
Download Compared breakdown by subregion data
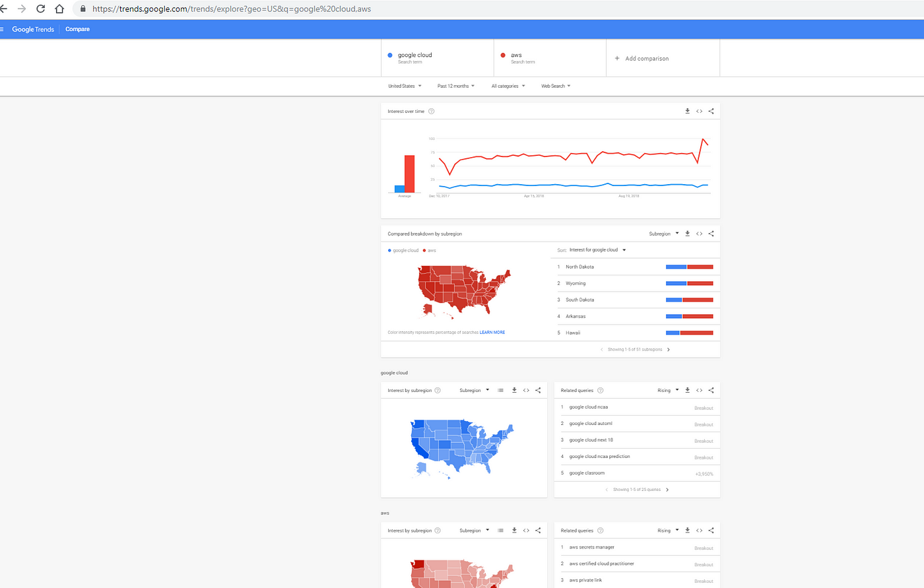[687, 234]
